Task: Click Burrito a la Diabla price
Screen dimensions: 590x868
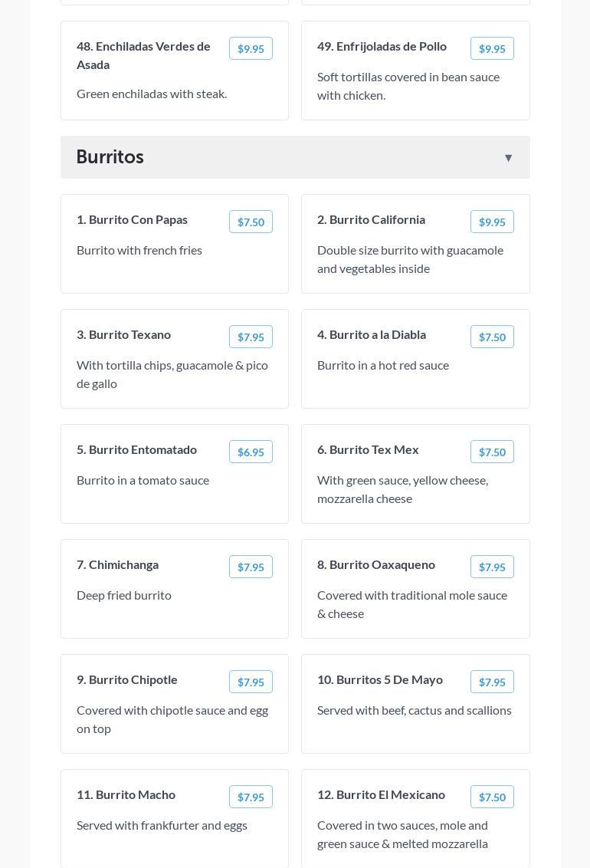Action: 492,337
